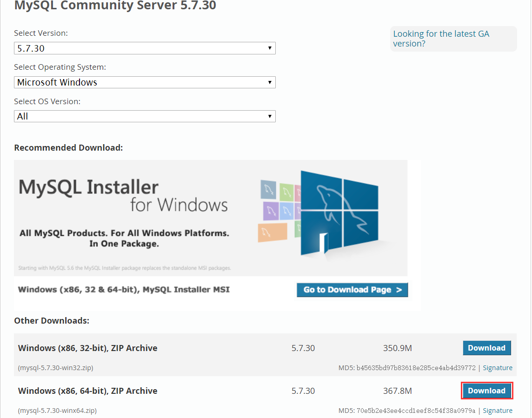Image resolution: width=532 pixels, height=418 pixels.
Task: Download the Windows x86 32-bit ZIP Archive
Action: point(486,348)
